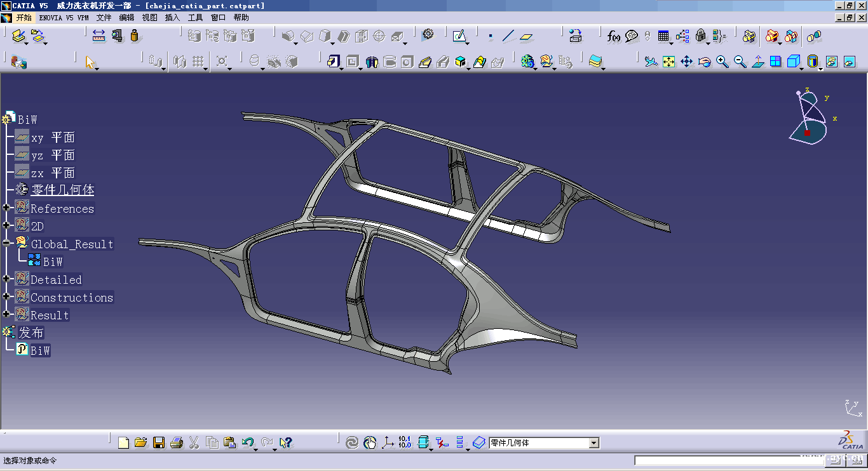This screenshot has width=868, height=471.
Task: Select the xy 平面 tree item
Action: pyautogui.click(x=52, y=137)
